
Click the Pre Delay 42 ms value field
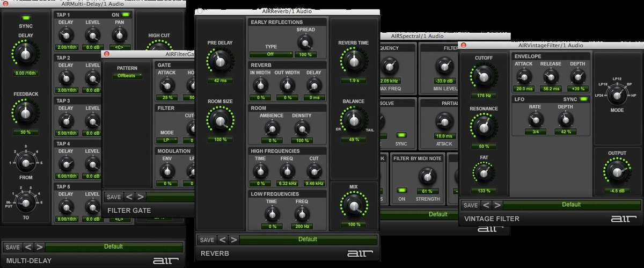pos(219,81)
